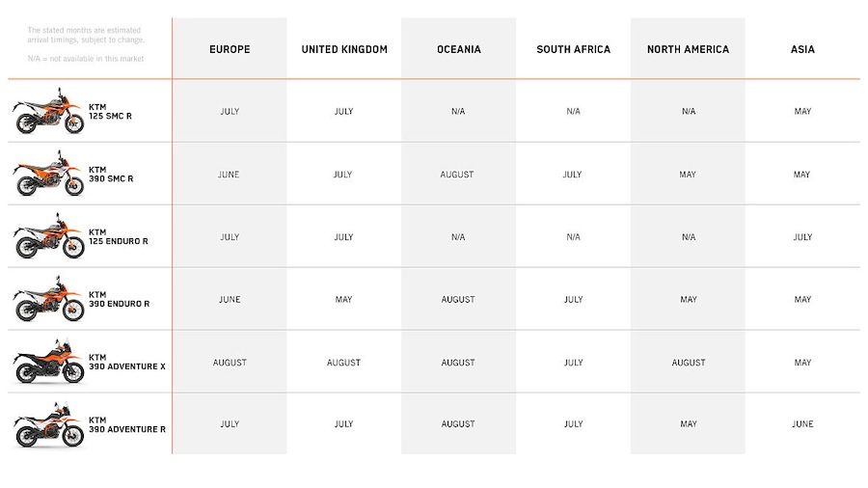
Task: Select the EUROPE column header
Action: tap(230, 49)
